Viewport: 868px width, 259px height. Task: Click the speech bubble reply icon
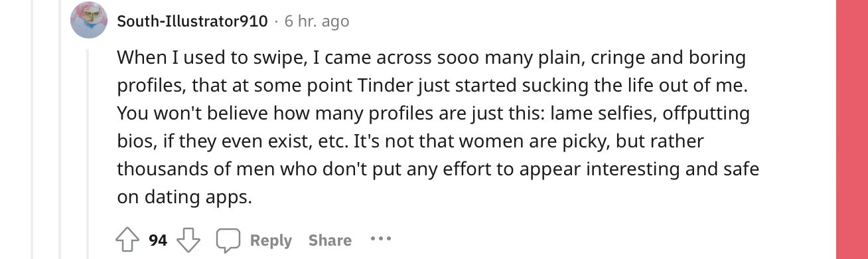pos(229,240)
